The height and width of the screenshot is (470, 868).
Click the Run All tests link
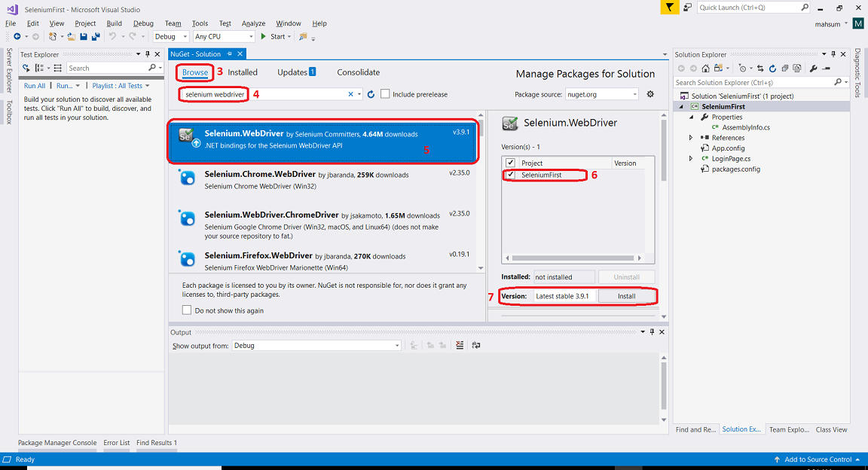click(x=35, y=86)
